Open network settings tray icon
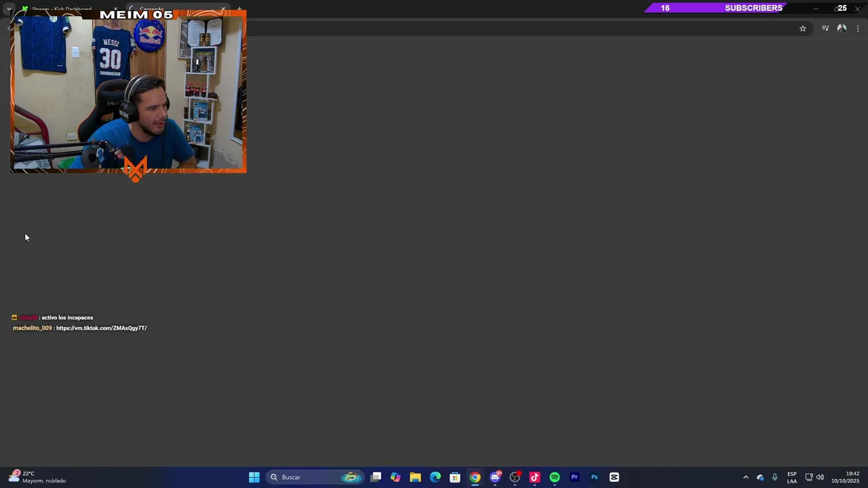 coord(809,477)
